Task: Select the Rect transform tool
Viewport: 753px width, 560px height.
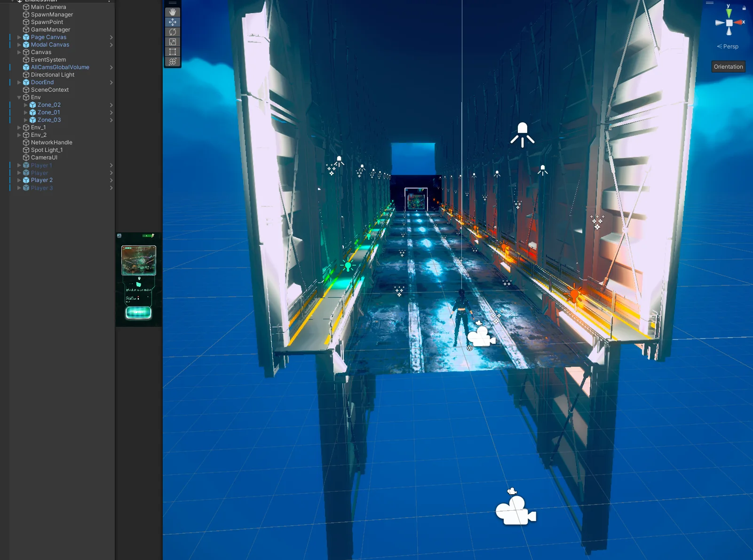Action: pos(173,52)
